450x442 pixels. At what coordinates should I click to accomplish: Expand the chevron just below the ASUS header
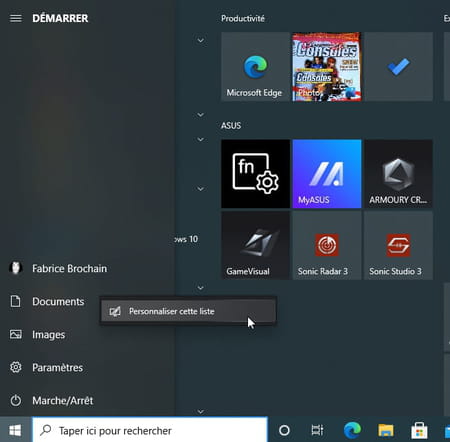pos(200,139)
